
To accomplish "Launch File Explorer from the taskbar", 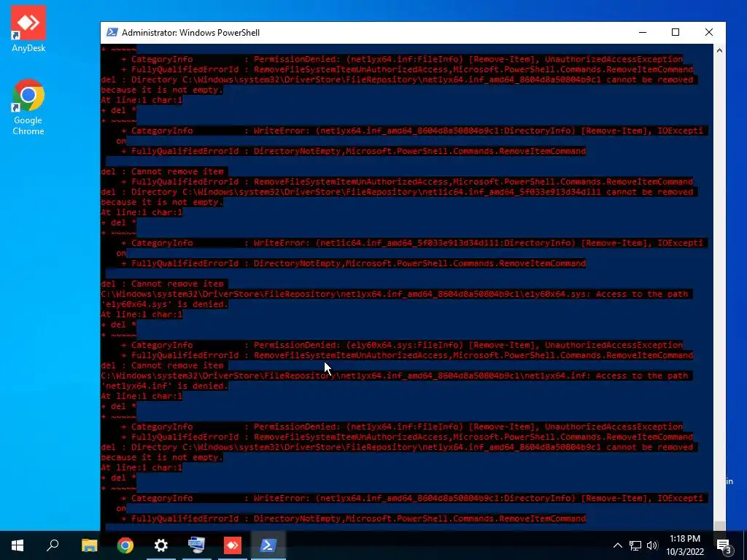I will tap(90, 545).
